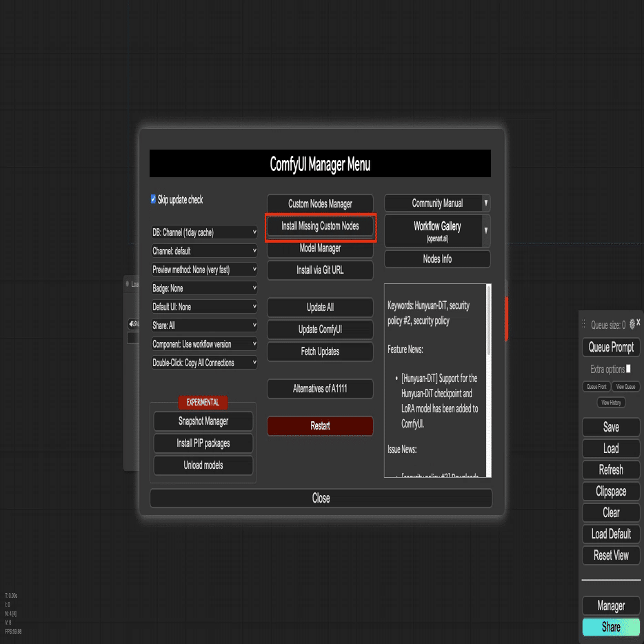Click the teal Share button

point(611,627)
